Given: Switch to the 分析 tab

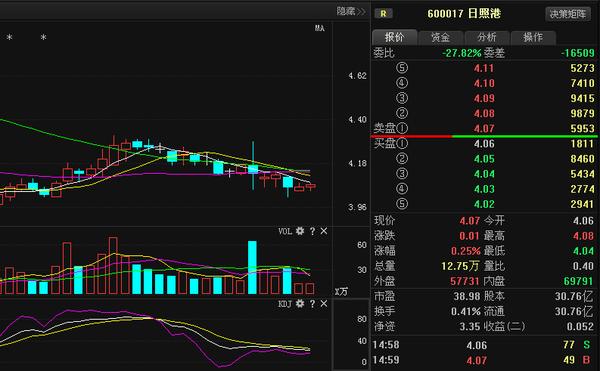Looking at the screenshot, I should coord(487,37).
